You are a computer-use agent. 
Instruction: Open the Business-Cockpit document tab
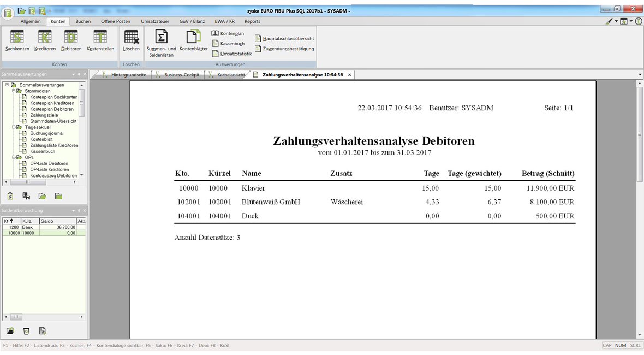pos(181,75)
